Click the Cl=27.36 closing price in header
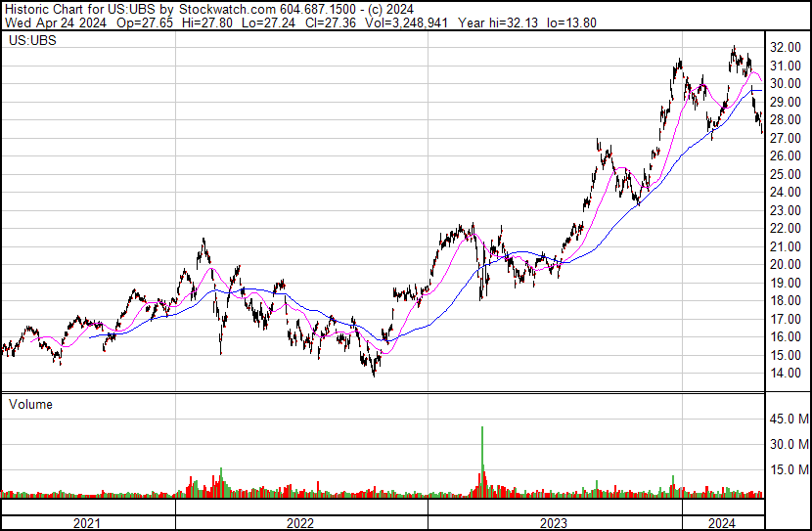The image size is (812, 531). point(328,22)
